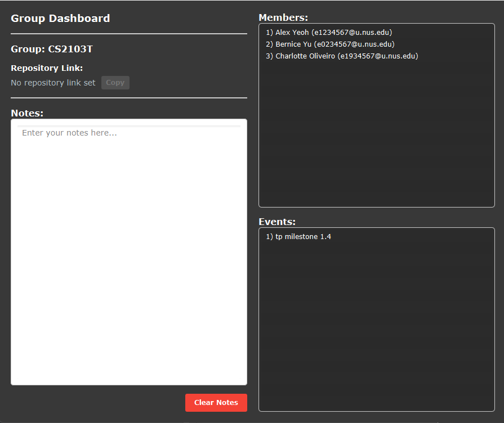This screenshot has height=423, width=504.
Task: Click the Copy repository link button
Action: tap(115, 83)
